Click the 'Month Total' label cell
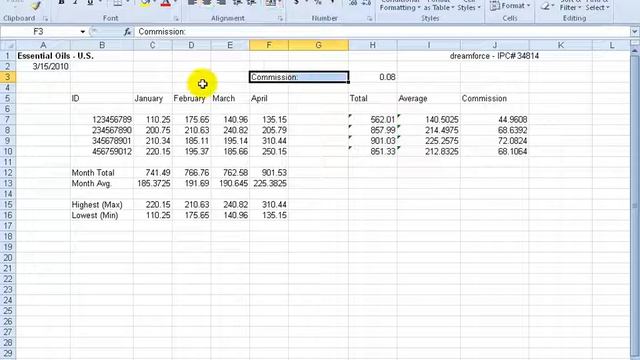The width and height of the screenshot is (640, 360). [102, 173]
